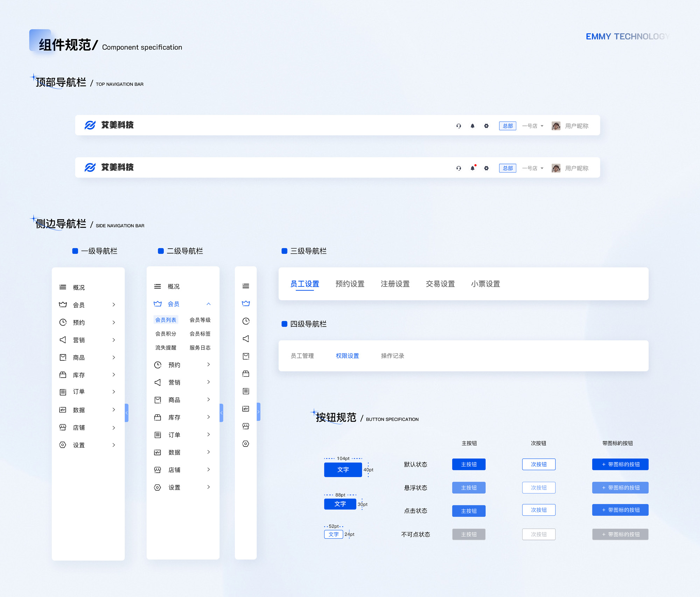Click the 52pt outlined 文字 button
This screenshot has height=597, width=700.
tap(334, 534)
